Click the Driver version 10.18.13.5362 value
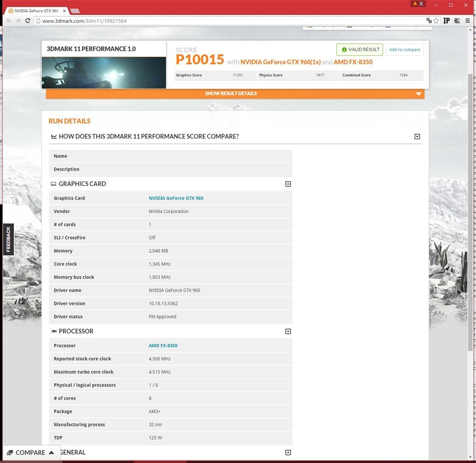Screen dimensions: 476x463 pyautogui.click(x=163, y=303)
